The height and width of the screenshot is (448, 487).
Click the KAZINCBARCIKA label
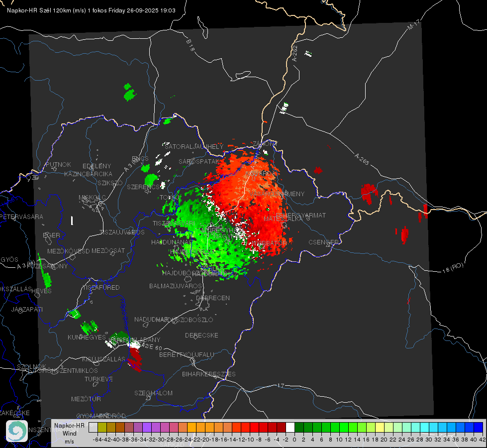(x=88, y=174)
